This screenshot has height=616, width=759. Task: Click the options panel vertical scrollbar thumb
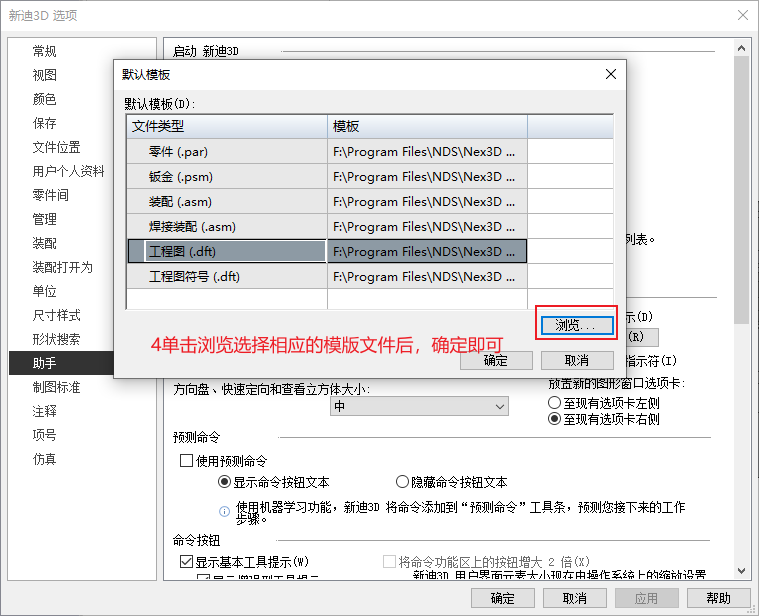click(742, 190)
